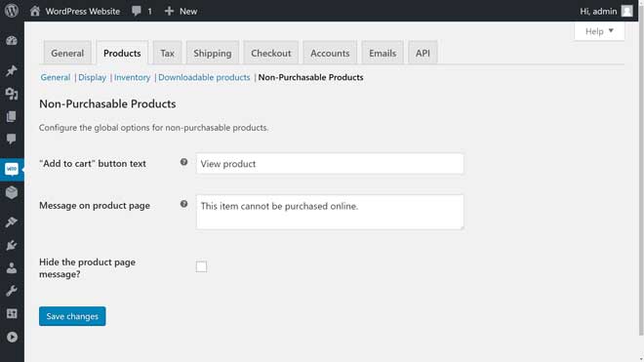The height and width of the screenshot is (362, 644).
Task: Switch to the Shipping tab
Action: click(x=213, y=53)
